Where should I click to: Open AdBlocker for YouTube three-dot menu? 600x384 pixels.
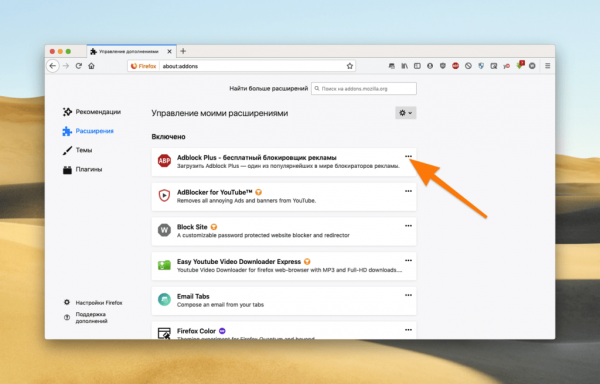pos(408,191)
